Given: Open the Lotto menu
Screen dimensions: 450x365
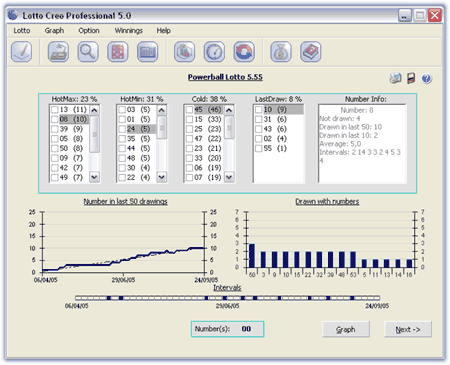Looking at the screenshot, I should [x=22, y=31].
